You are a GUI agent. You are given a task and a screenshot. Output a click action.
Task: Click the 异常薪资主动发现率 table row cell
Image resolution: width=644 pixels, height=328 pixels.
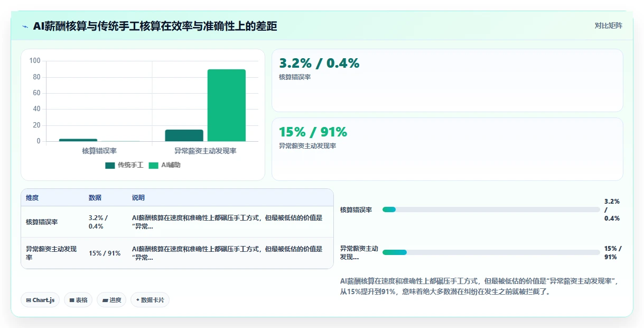point(51,253)
